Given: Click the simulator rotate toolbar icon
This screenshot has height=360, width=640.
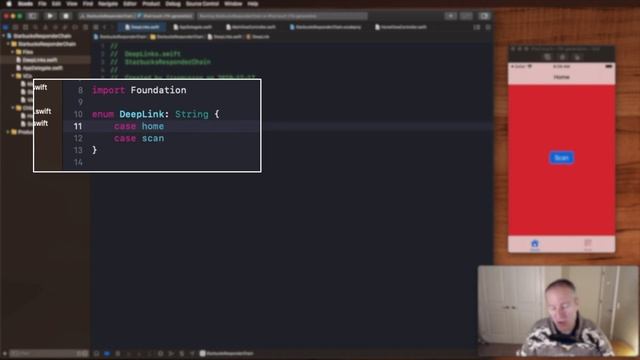Looking at the screenshot, I should [x=577, y=57].
